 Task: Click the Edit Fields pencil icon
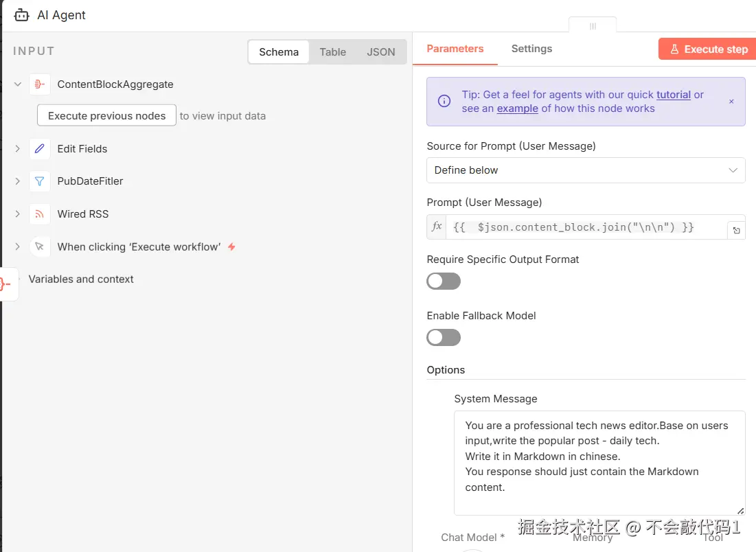40,148
